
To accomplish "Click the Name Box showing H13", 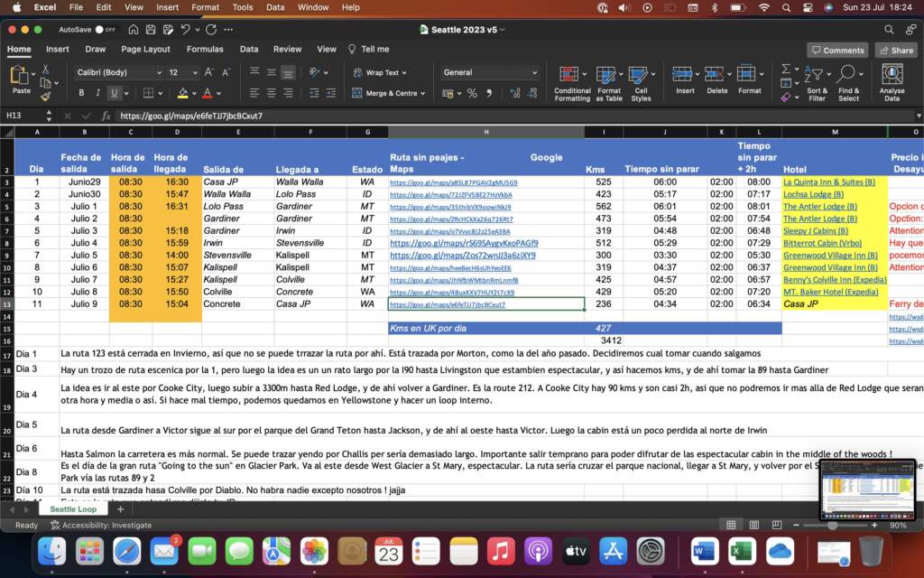I will click(x=23, y=116).
